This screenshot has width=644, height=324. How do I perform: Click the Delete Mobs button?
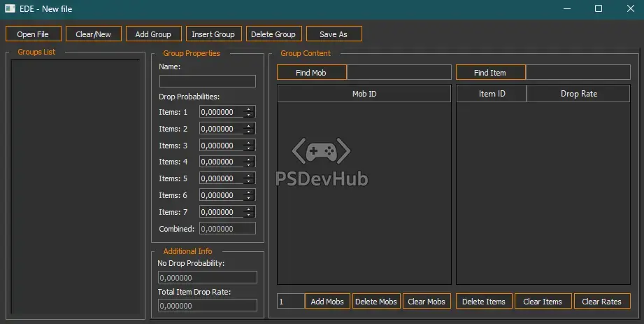376,302
